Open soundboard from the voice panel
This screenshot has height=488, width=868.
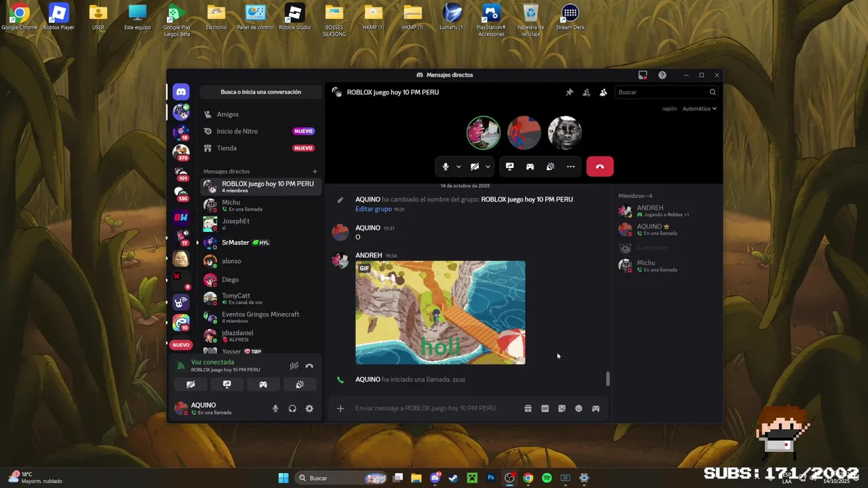pos(300,384)
